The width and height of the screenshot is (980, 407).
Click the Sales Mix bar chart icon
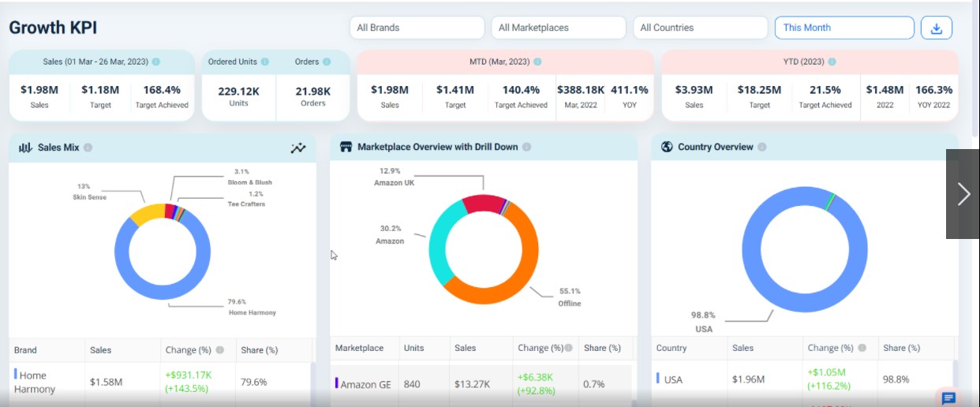coord(25,147)
